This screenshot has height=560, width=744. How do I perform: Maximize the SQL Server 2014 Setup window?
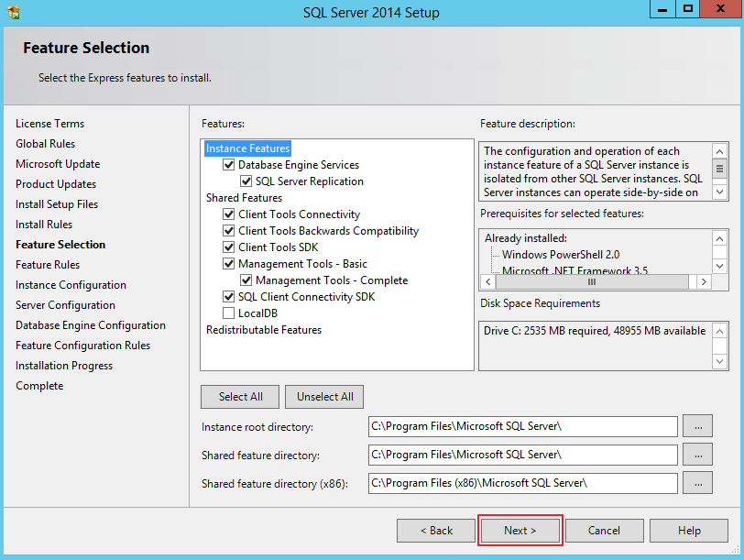pos(687,8)
